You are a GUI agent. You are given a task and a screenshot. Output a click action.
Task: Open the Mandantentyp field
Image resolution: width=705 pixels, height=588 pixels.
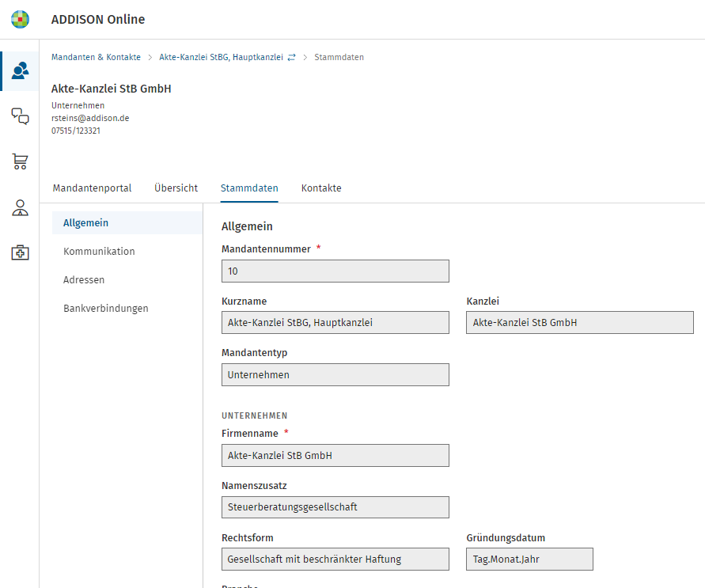(335, 374)
